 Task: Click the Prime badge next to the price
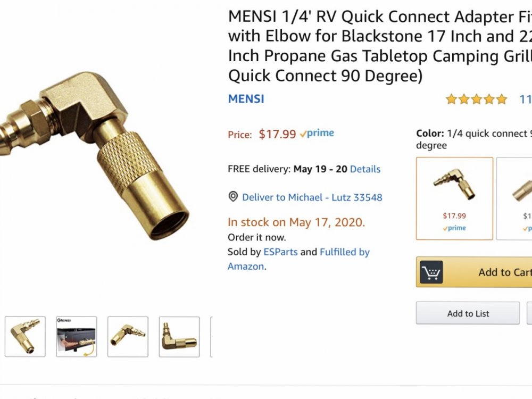point(317,134)
